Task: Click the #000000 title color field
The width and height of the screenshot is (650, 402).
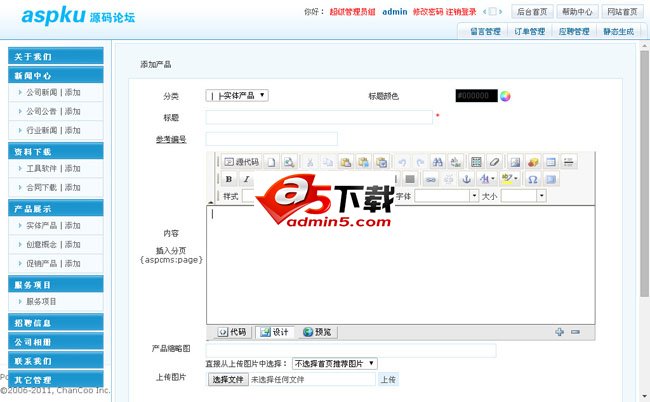Action: click(476, 96)
